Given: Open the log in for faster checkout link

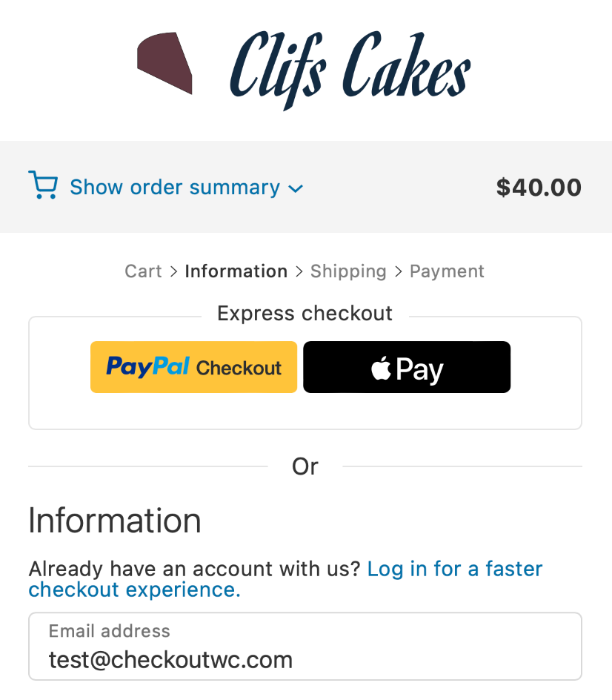Looking at the screenshot, I should [454, 569].
